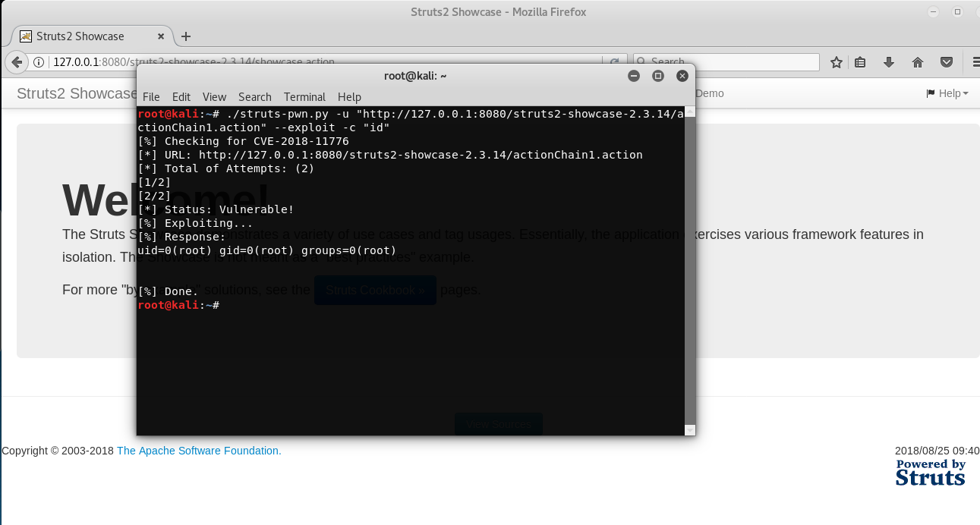Image resolution: width=980 pixels, height=525 pixels.
Task: Open Firefox hamburger menu
Action: (975, 62)
